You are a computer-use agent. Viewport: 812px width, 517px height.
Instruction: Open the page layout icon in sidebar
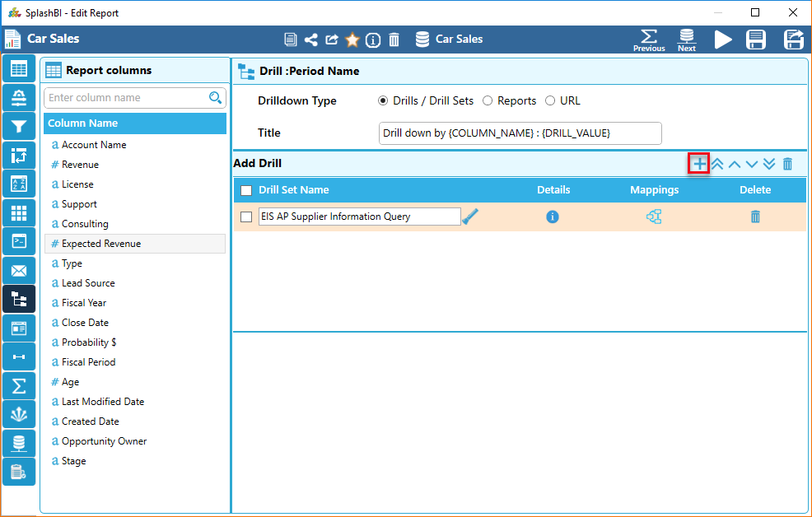click(x=19, y=328)
